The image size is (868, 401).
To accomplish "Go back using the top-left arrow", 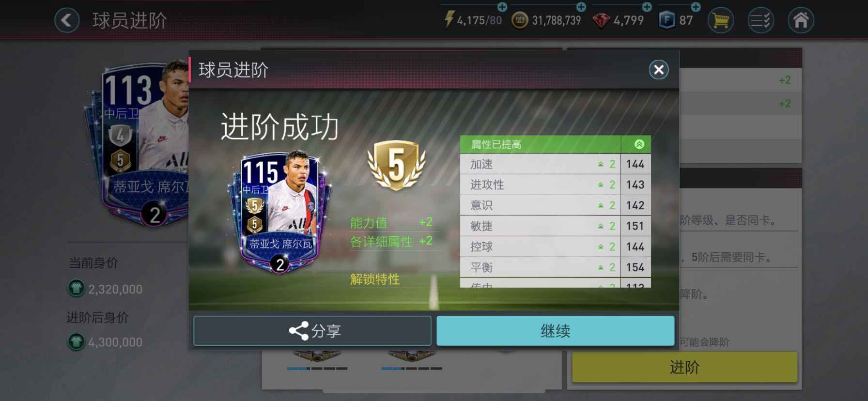I will (x=67, y=20).
